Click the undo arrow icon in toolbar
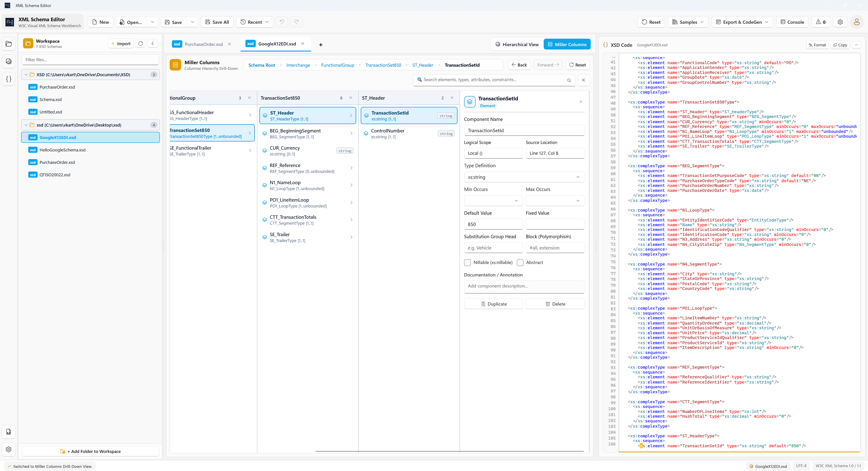The height and width of the screenshot is (471, 868). (282, 22)
